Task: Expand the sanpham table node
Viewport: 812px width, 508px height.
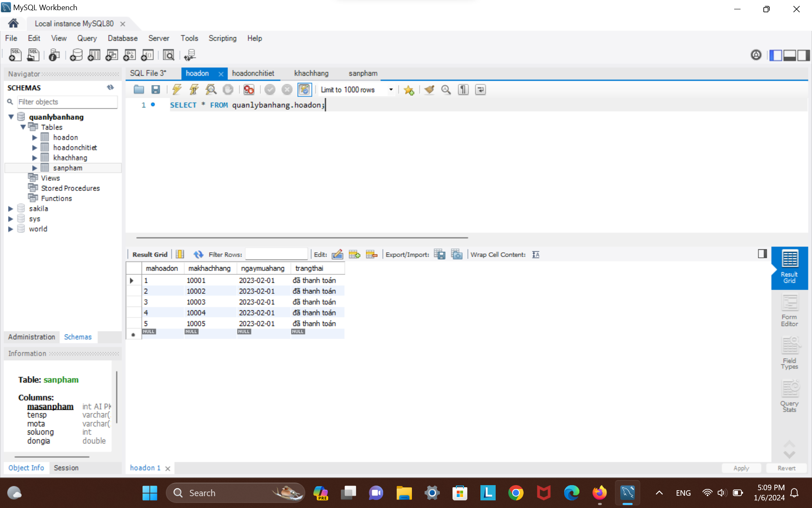Action: [x=35, y=168]
